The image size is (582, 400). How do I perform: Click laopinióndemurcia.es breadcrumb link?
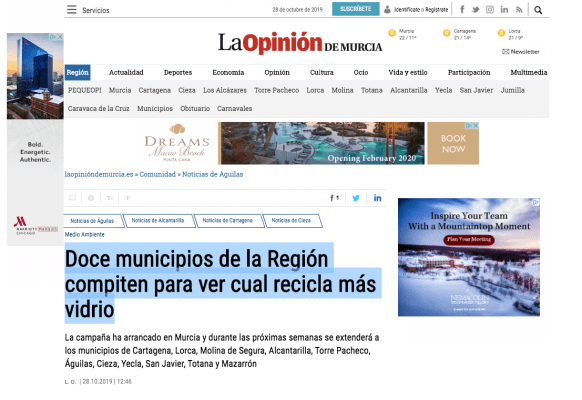(99, 174)
